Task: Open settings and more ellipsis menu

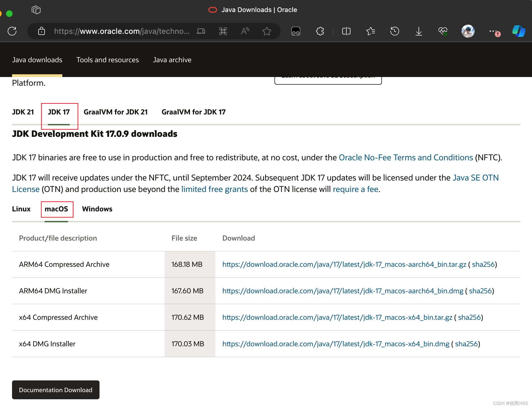Action: [x=492, y=31]
